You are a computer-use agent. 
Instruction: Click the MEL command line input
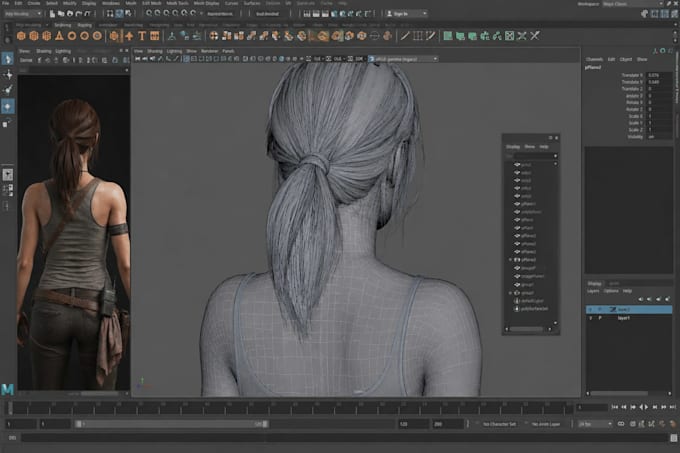click(345, 438)
